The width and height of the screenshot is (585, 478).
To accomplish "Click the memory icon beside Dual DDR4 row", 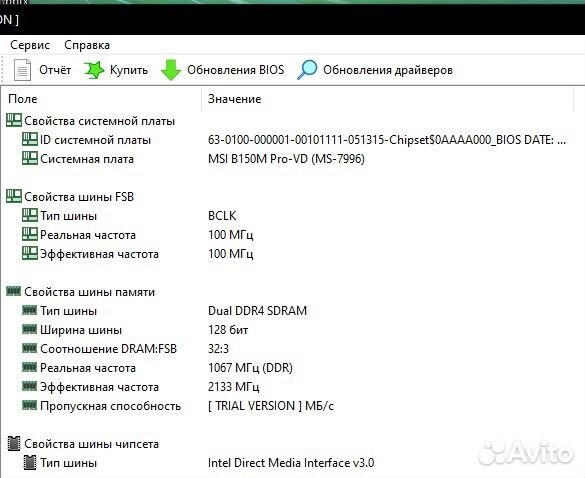I will click(30, 310).
